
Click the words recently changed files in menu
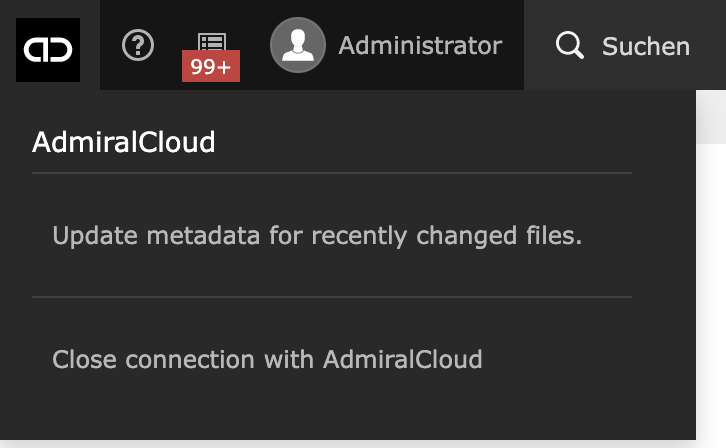click(447, 236)
